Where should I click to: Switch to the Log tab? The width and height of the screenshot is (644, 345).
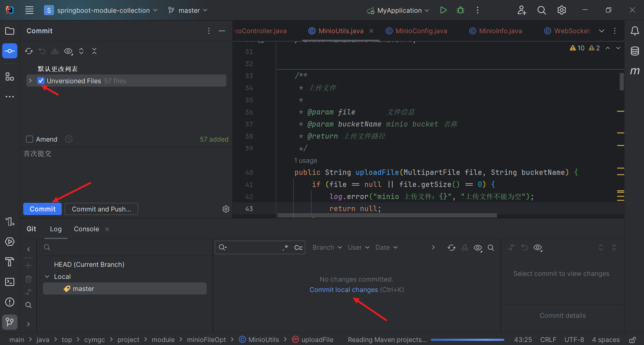56,229
